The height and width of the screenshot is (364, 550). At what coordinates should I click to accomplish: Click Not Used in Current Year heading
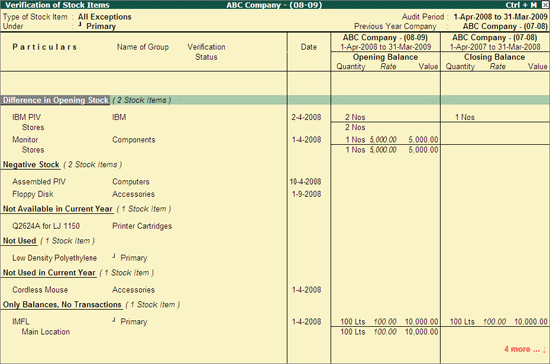click(x=49, y=273)
